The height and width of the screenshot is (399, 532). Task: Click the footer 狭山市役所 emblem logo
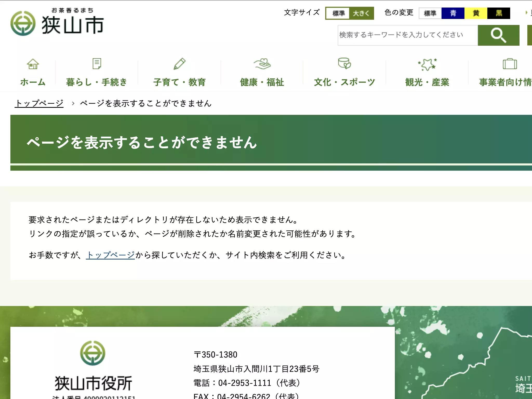(x=93, y=353)
